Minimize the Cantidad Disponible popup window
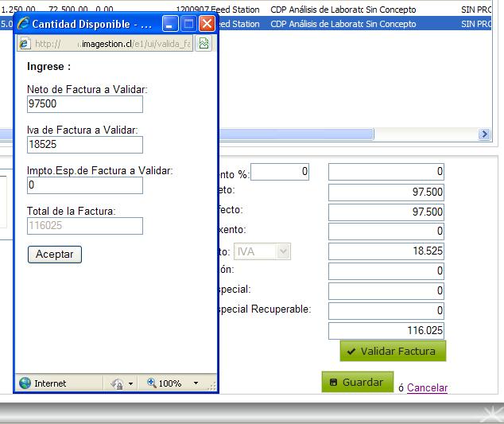 [x=170, y=24]
